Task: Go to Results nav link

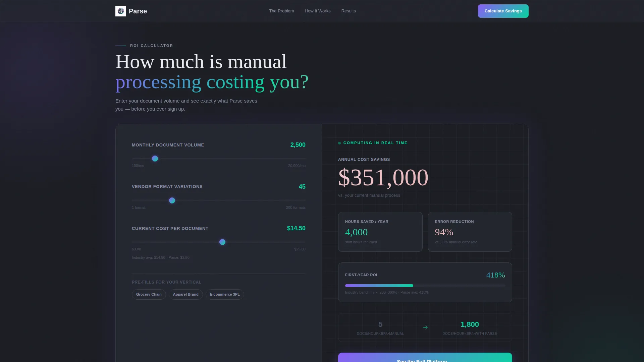Action: pyautogui.click(x=348, y=11)
